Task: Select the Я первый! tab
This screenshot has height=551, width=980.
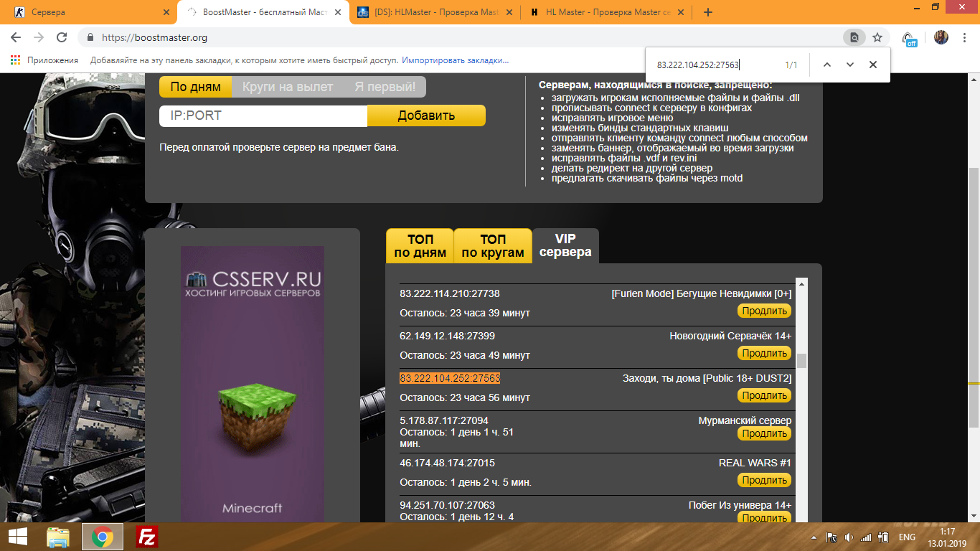Action: 385,87
